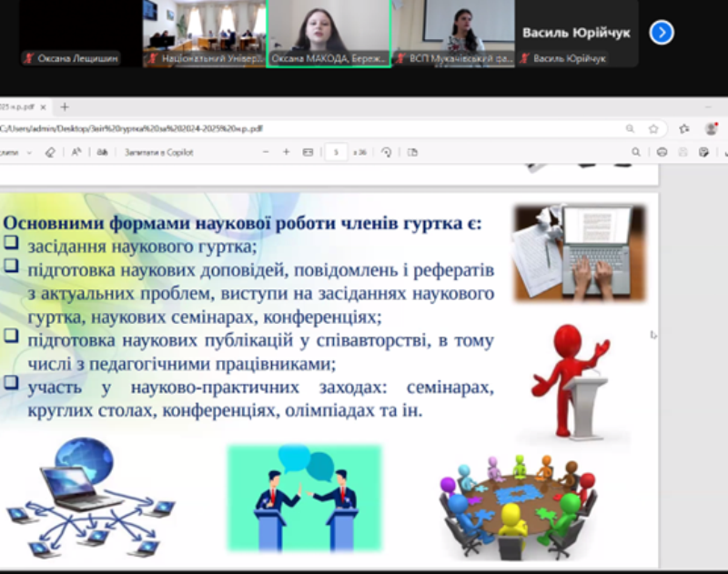
Task: Click the fit-to-width icon
Action: [x=308, y=152]
